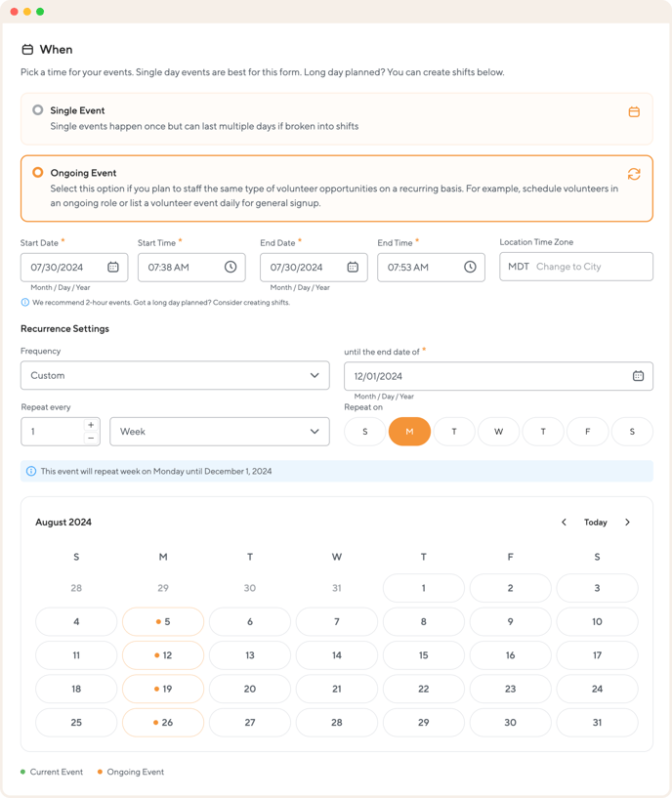
Task: Jump to Today in the calendar
Action: click(596, 523)
